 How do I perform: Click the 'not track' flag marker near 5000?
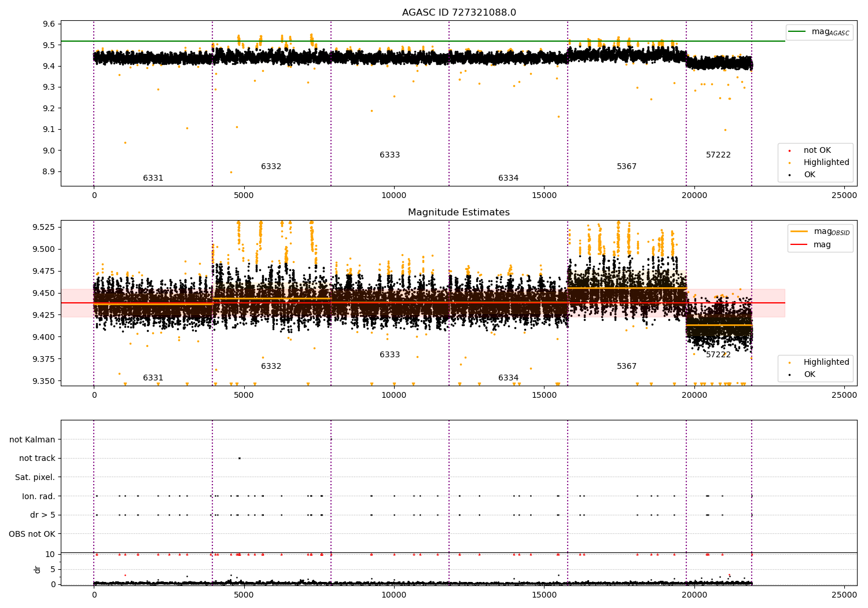point(240,459)
